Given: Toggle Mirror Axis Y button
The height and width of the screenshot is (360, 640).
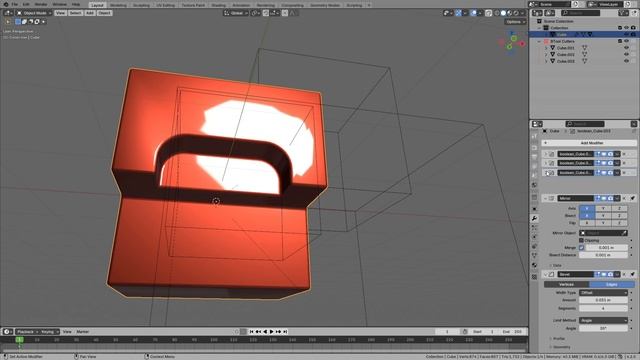Looking at the screenshot, I should coord(603,208).
